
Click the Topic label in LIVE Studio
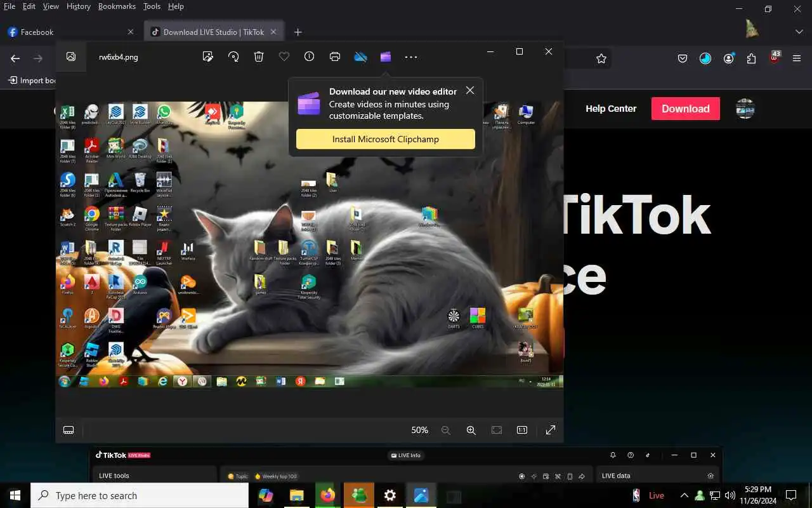pyautogui.click(x=238, y=476)
